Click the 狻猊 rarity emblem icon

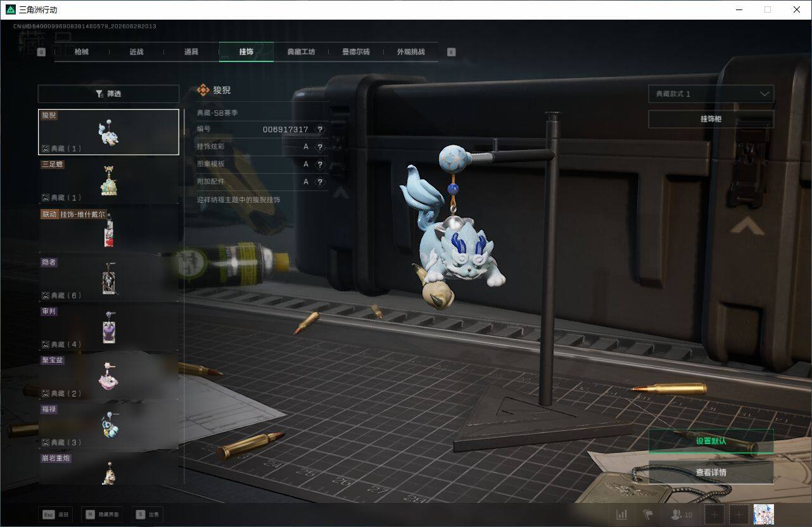(203, 91)
